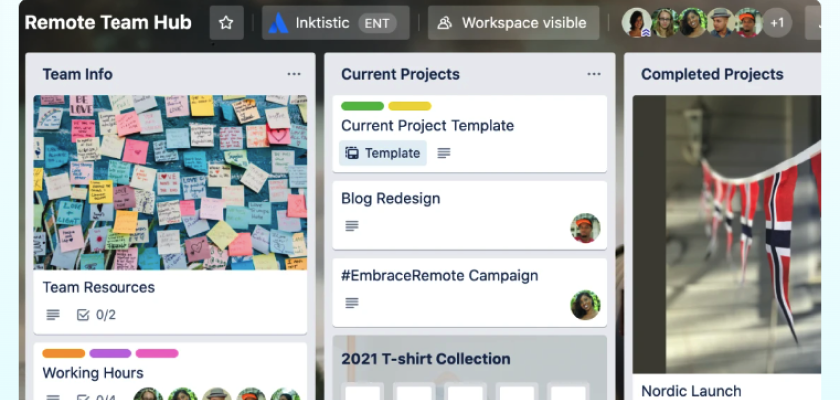Image resolution: width=840 pixels, height=400 pixels.
Task: Click the Template badge on card
Action: 383,153
